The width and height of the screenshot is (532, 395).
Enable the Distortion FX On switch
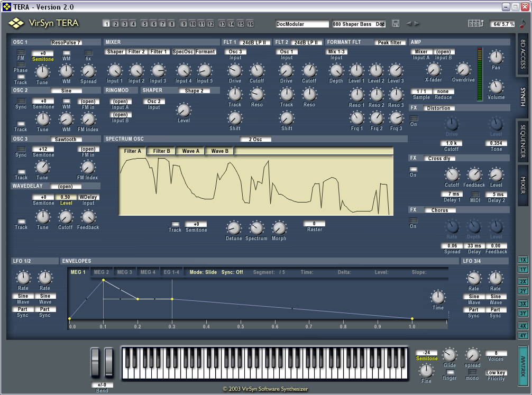coord(414,118)
